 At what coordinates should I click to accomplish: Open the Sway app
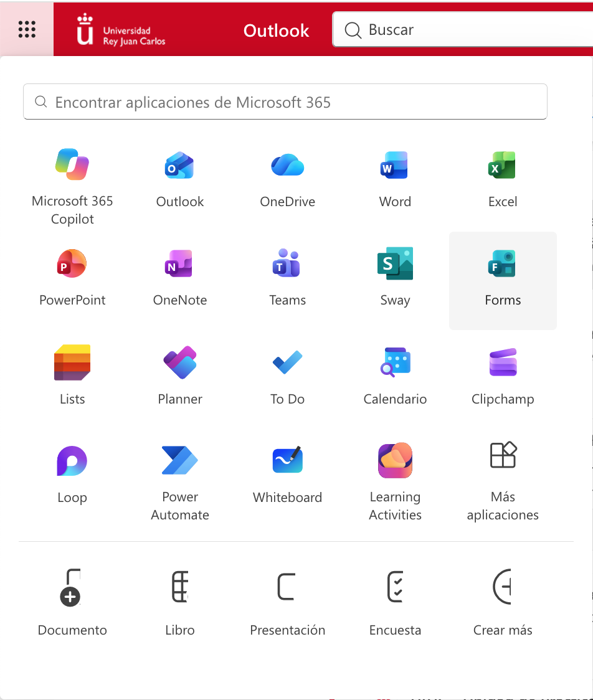click(x=395, y=281)
